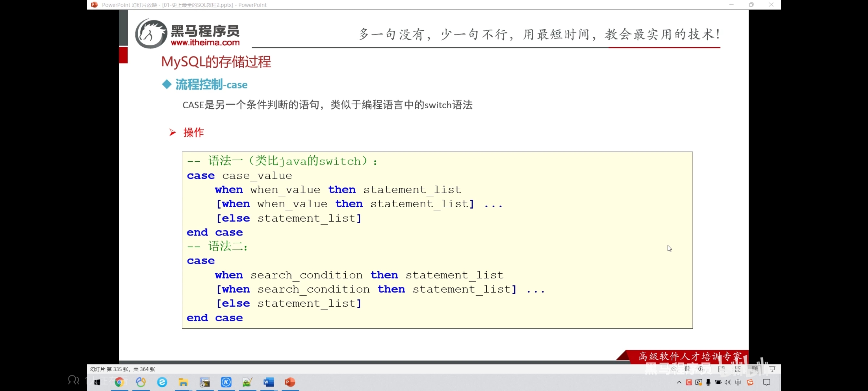Toggle the microphone tray icon
Image resolution: width=868 pixels, height=391 pixels.
click(x=708, y=382)
